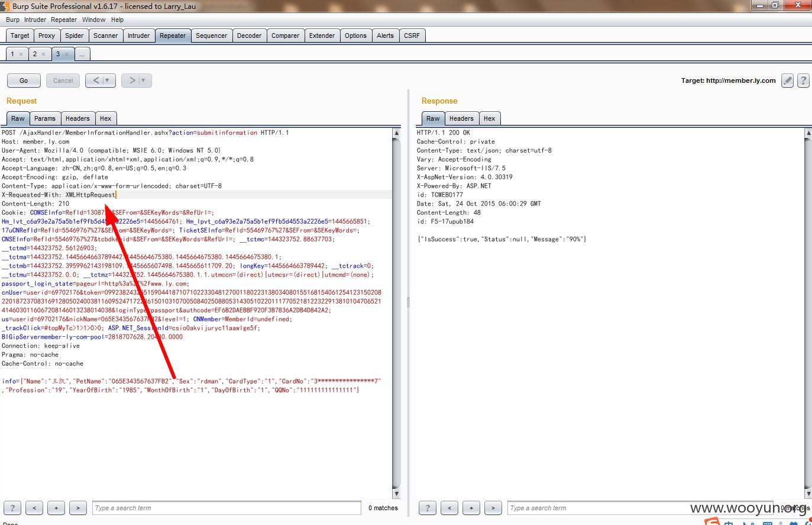This screenshot has width=812, height=525.
Task: Show request Hex view tab
Action: [x=105, y=118]
